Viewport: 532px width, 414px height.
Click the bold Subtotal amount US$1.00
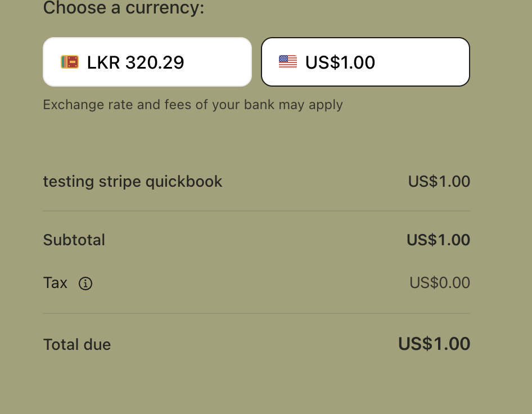pyautogui.click(x=439, y=240)
